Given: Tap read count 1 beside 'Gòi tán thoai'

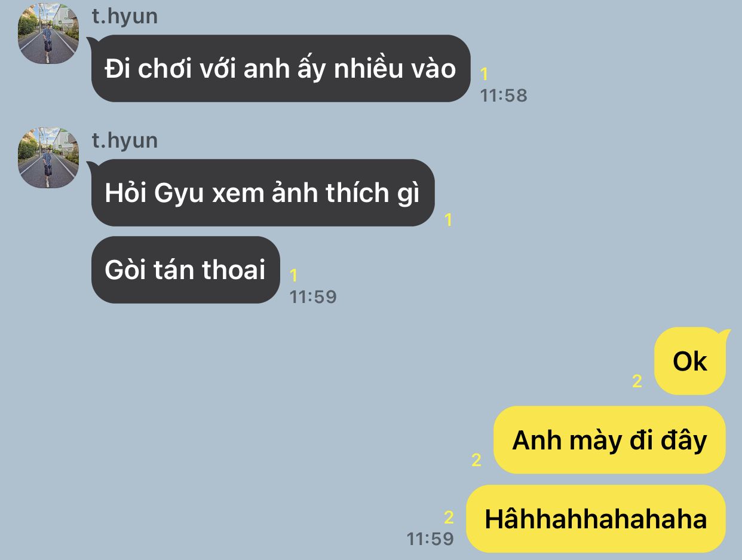Looking at the screenshot, I should 294,275.
